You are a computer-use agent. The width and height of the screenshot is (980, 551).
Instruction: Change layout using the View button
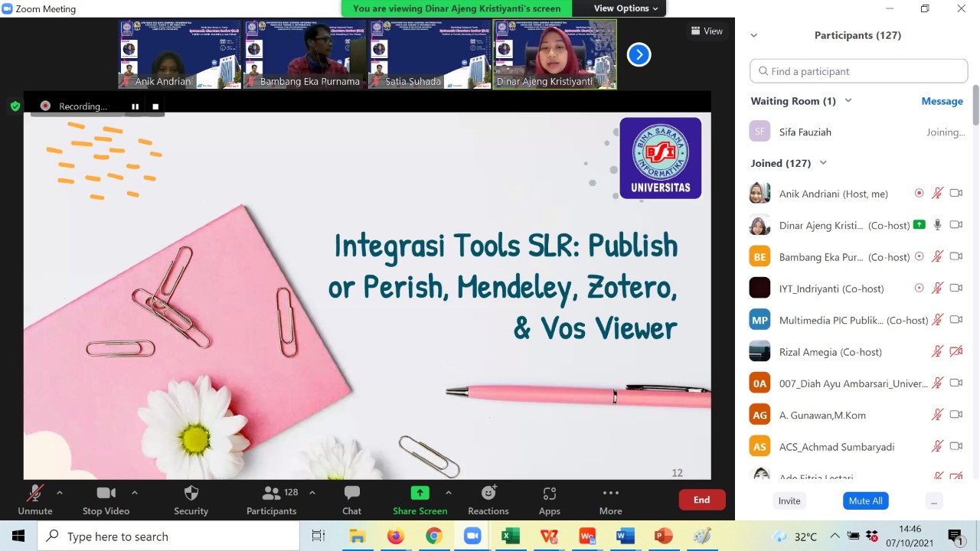coord(707,31)
